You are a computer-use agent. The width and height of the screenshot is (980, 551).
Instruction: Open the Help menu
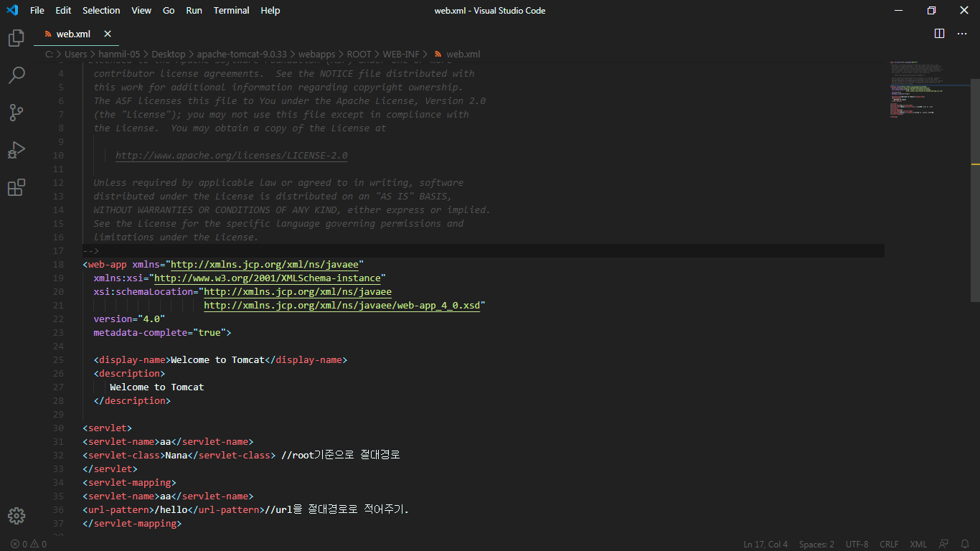tap(270, 10)
